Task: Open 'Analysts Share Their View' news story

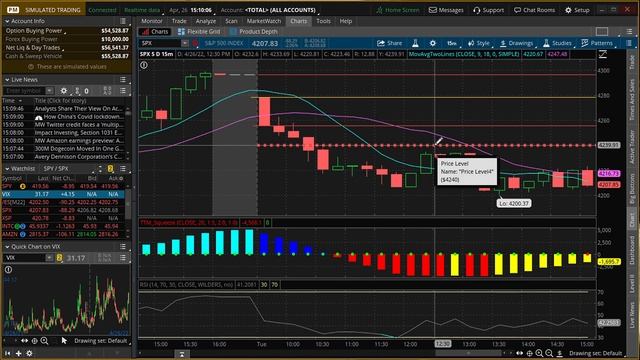Action: click(x=78, y=109)
